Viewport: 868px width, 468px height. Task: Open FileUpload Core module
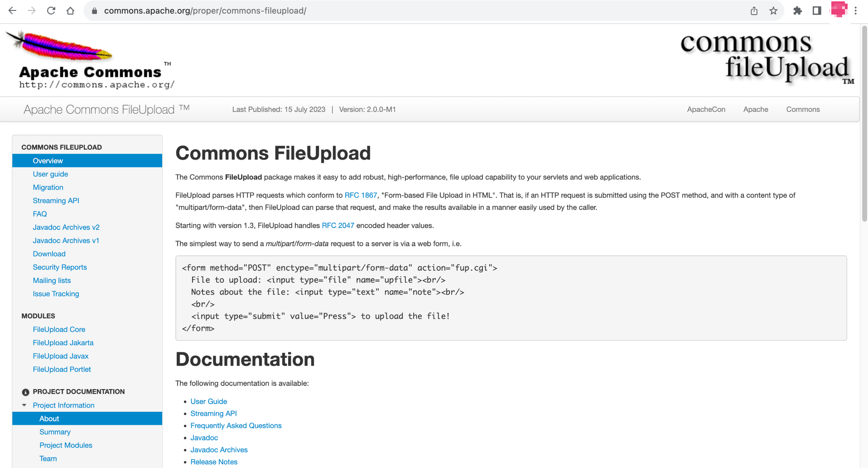pyautogui.click(x=59, y=329)
